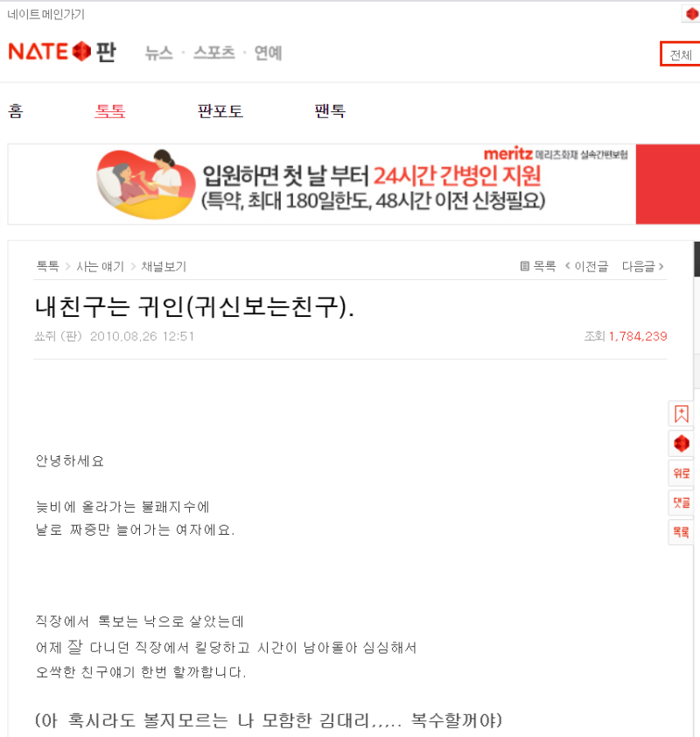Click the 뉴스 link in header

click(158, 53)
